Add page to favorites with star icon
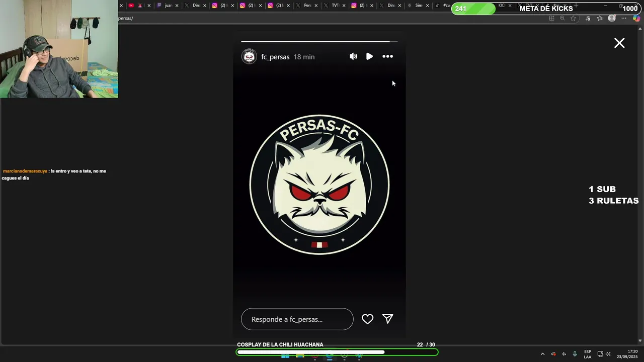 coord(573,18)
